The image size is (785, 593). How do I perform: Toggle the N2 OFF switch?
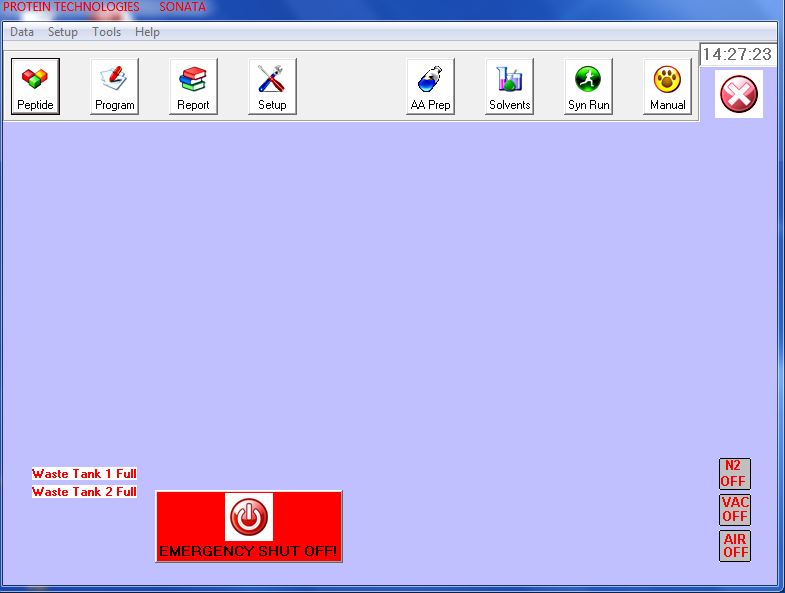tap(734, 474)
